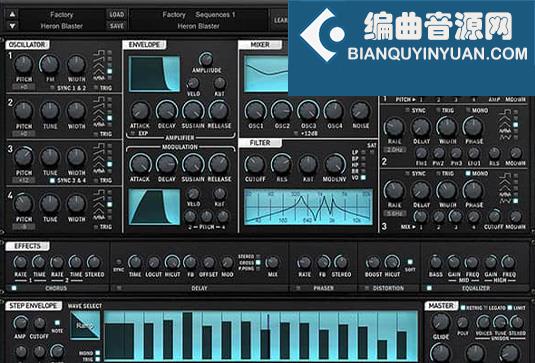Screen dimensions: 535x363
Task: Select square waveform icon for oscillator 4
Action: (x=100, y=193)
